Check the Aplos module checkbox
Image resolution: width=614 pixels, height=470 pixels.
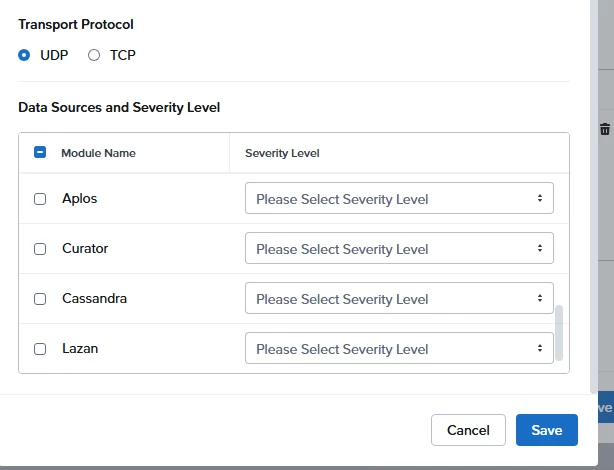point(40,199)
